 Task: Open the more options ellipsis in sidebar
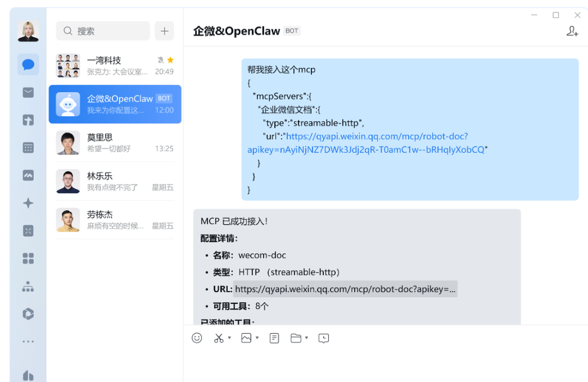click(x=28, y=341)
